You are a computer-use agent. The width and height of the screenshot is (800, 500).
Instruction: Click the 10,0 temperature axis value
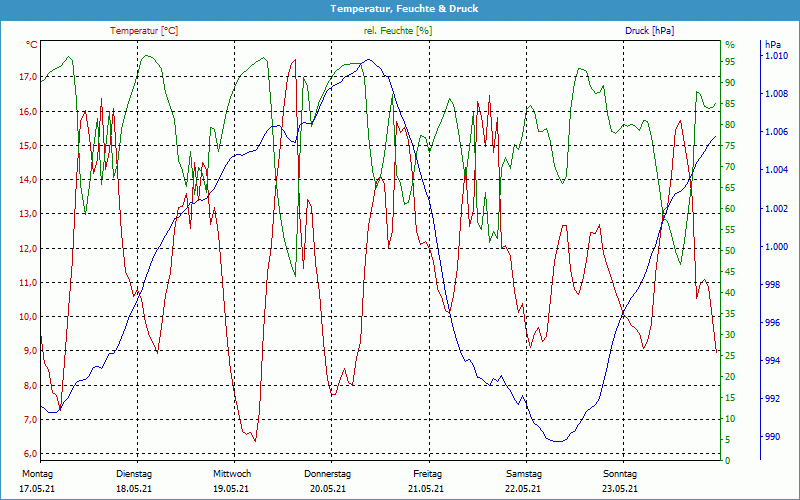pyautogui.click(x=28, y=317)
